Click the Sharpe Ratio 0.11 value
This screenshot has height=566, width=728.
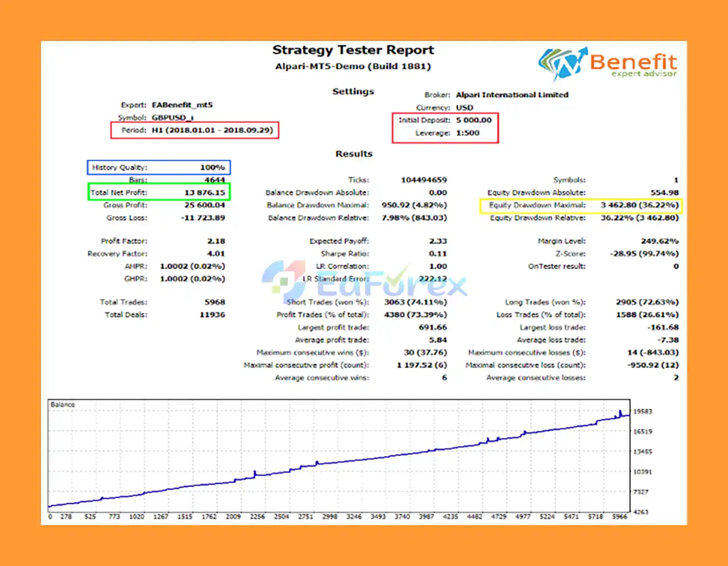438,253
